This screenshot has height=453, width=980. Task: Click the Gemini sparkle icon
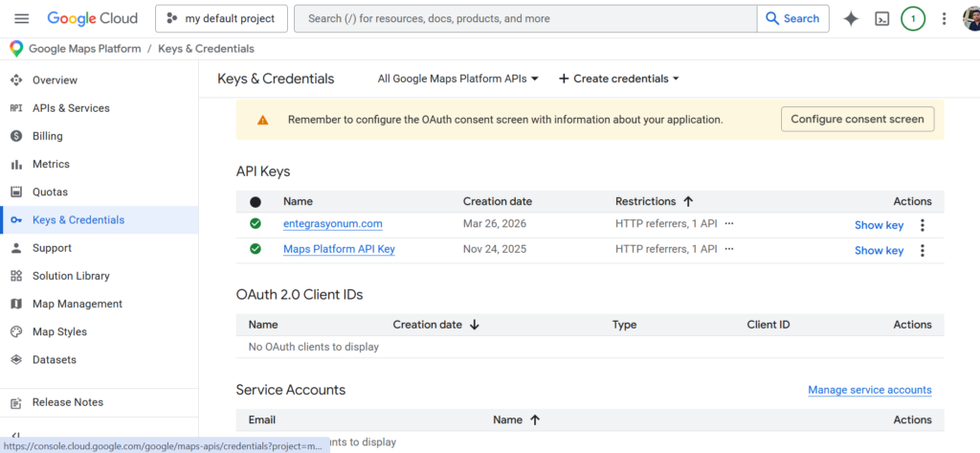pyautogui.click(x=851, y=18)
